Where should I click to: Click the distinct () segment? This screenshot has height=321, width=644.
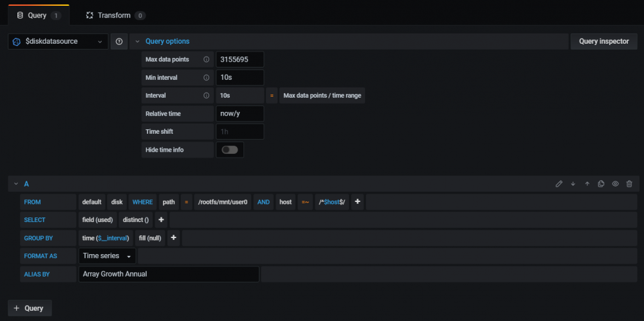click(x=136, y=220)
